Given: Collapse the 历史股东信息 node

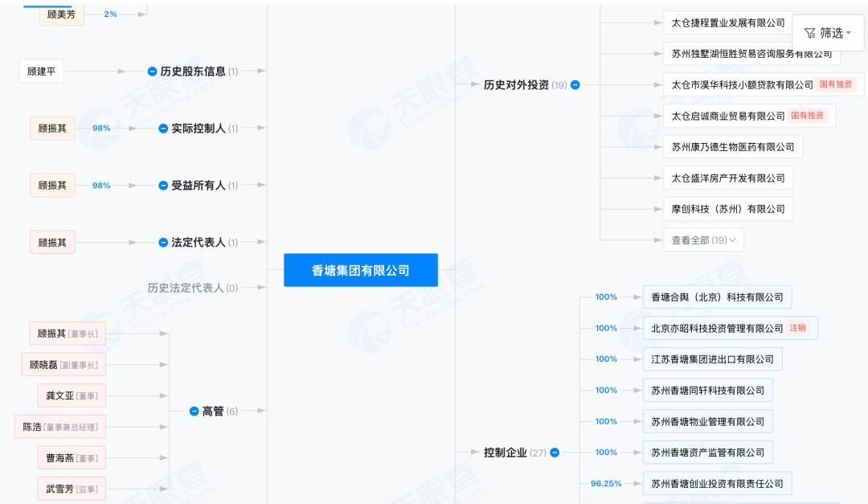Looking at the screenshot, I should tap(152, 72).
